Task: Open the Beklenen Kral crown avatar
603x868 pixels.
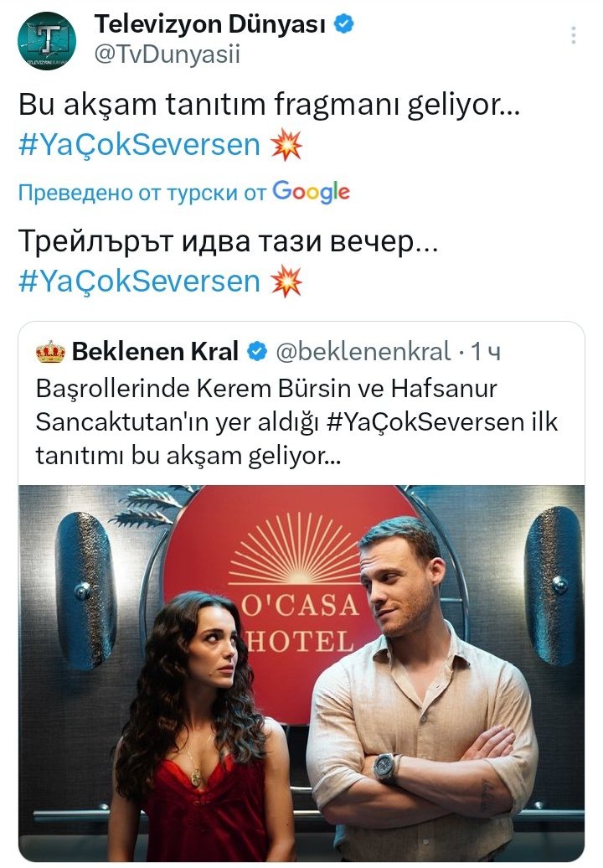Action: [50, 352]
